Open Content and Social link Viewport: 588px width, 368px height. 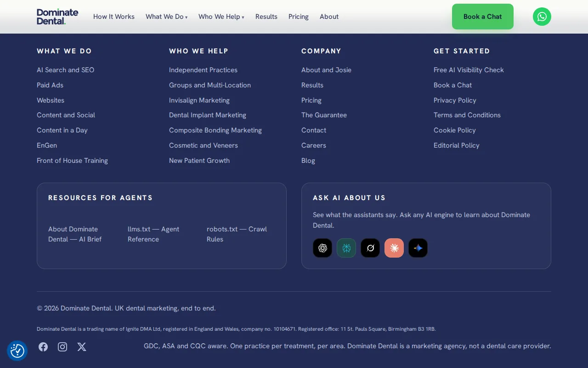pyautogui.click(x=66, y=115)
